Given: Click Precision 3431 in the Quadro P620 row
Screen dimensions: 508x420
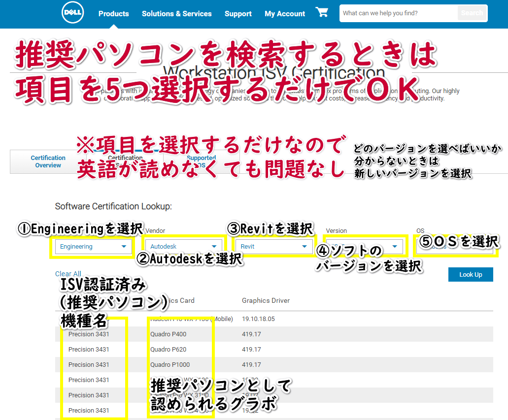Looking at the screenshot, I should point(89,350).
